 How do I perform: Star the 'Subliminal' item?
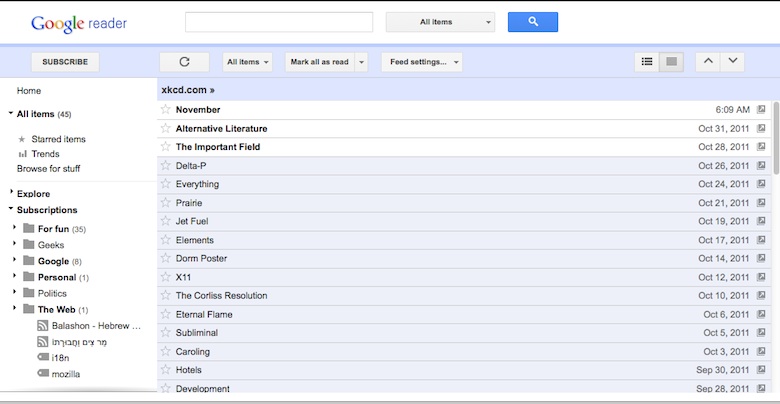(166, 332)
